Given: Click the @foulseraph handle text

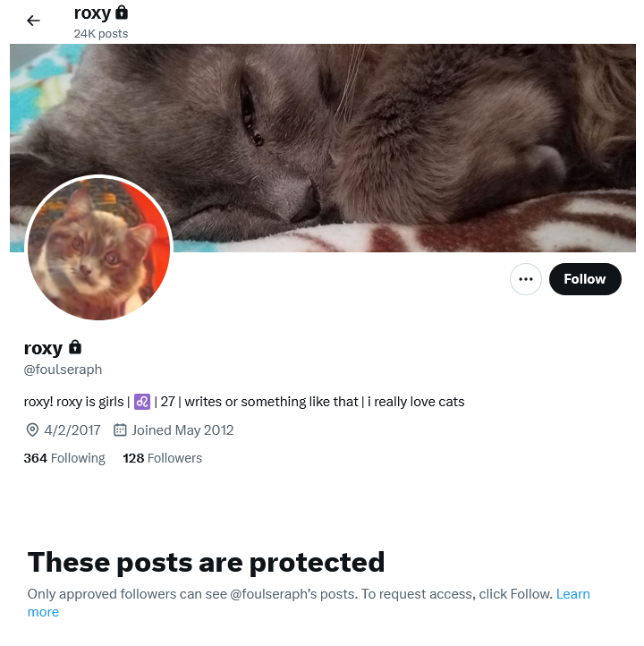Looking at the screenshot, I should (63, 370).
